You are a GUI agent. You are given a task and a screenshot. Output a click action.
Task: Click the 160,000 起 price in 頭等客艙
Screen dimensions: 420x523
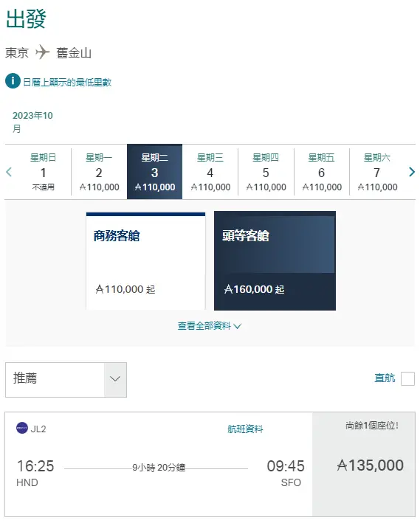(254, 289)
